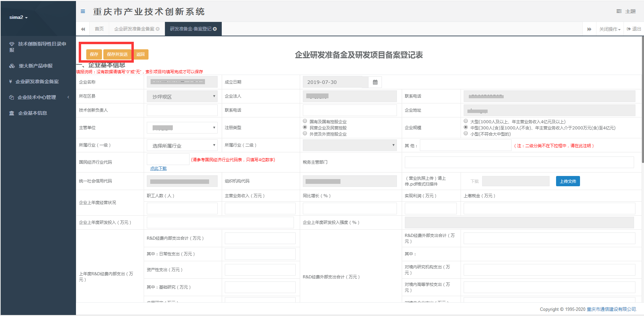Switch to the 首页 tab

(x=99, y=29)
